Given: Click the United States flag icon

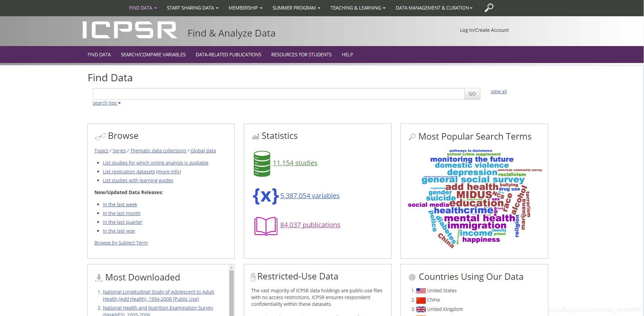Looking at the screenshot, I should [421, 291].
